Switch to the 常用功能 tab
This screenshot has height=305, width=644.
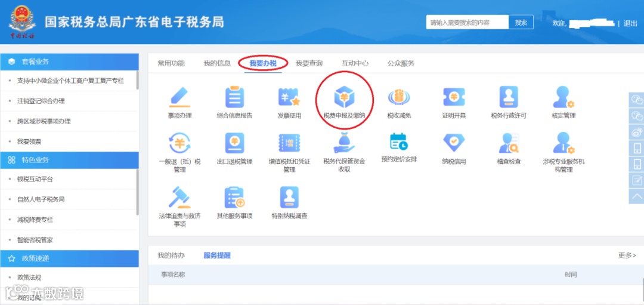(171, 63)
